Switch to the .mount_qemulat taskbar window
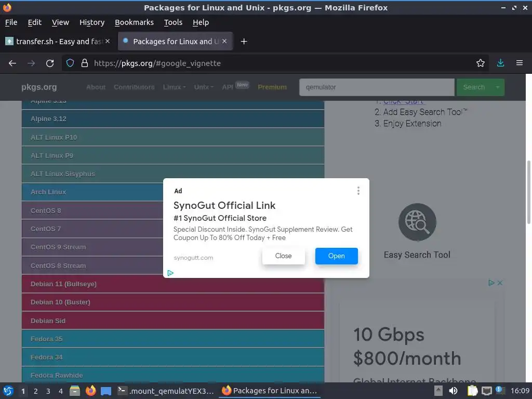Image resolution: width=532 pixels, height=399 pixels. point(166,391)
